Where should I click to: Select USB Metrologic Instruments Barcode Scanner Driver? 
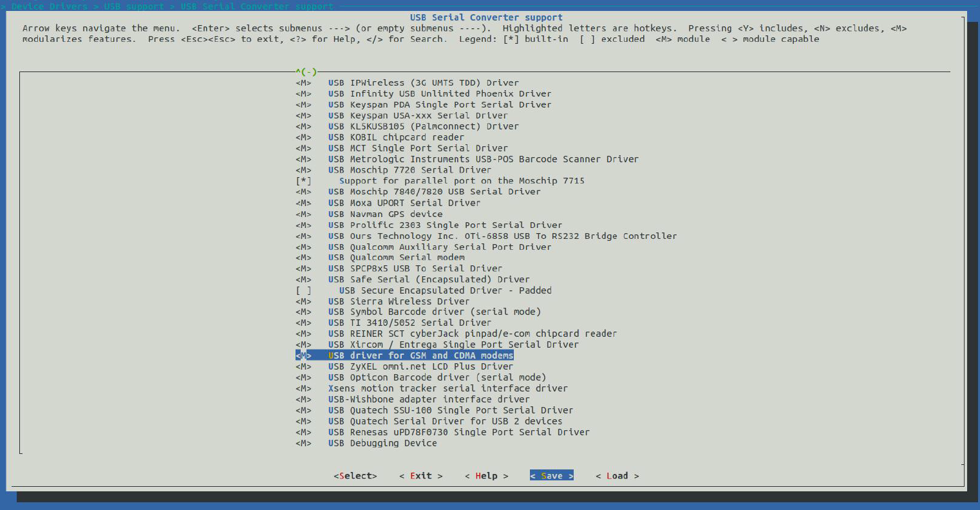(x=483, y=159)
